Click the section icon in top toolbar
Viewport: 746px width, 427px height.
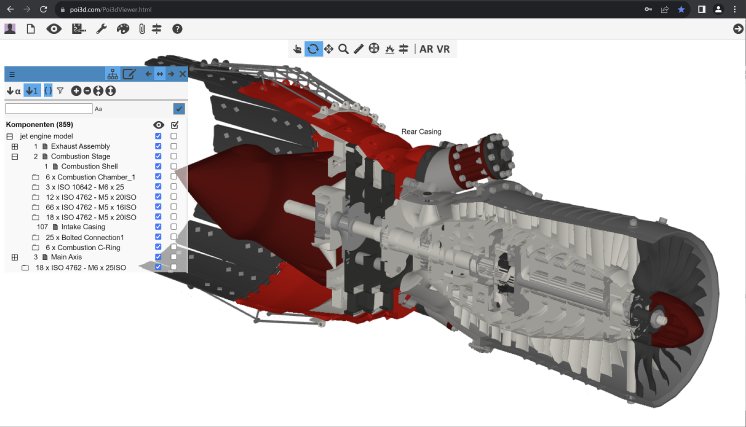click(157, 29)
